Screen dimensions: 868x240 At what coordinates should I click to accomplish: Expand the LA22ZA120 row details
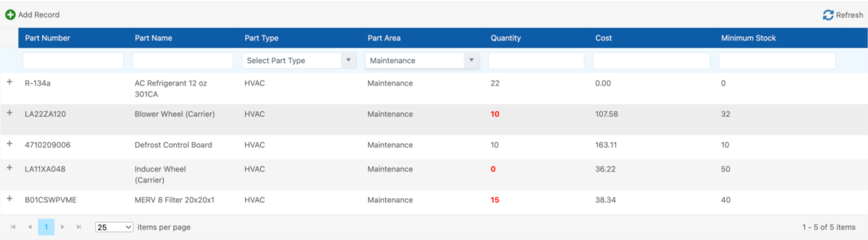(x=10, y=113)
